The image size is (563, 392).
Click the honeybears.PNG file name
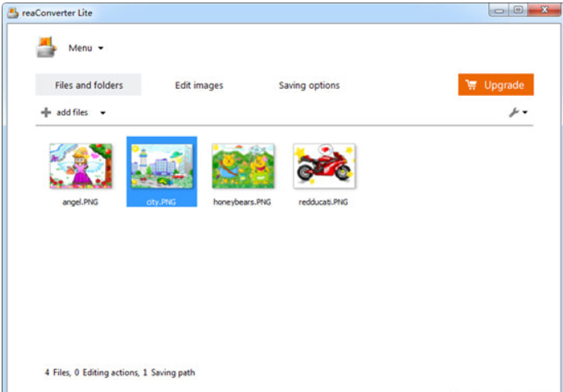click(x=242, y=202)
